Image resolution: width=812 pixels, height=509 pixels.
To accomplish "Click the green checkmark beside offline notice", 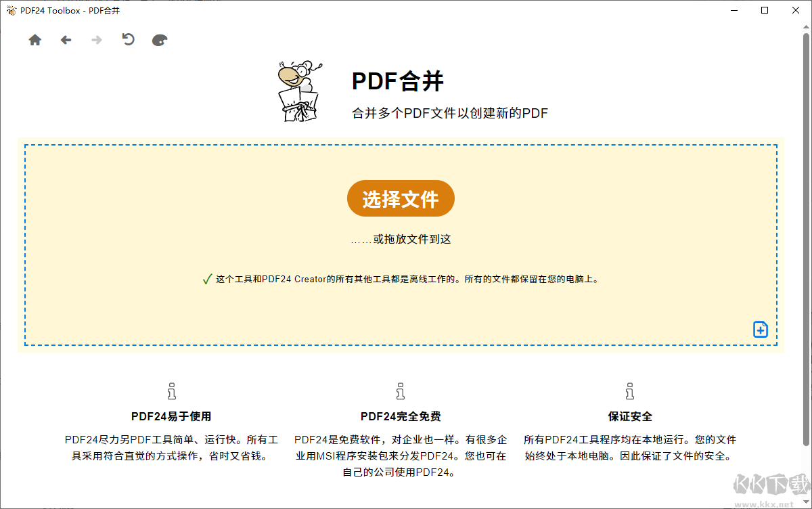I will [x=208, y=279].
